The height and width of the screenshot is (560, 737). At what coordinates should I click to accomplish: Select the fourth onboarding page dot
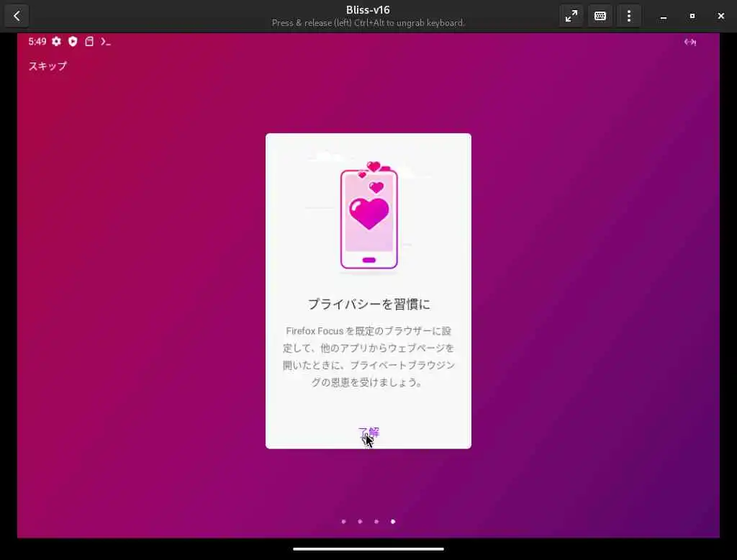coord(393,521)
